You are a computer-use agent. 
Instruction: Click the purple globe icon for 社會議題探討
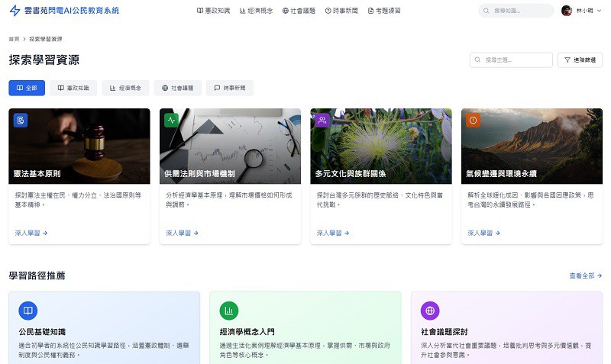[x=430, y=311]
